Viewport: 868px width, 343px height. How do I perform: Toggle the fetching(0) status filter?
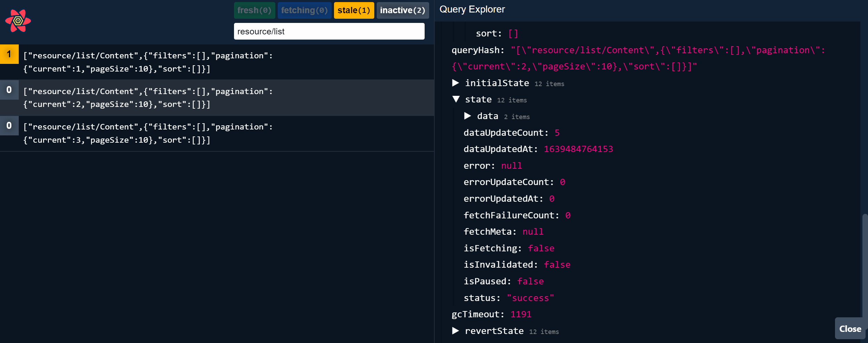pos(304,10)
